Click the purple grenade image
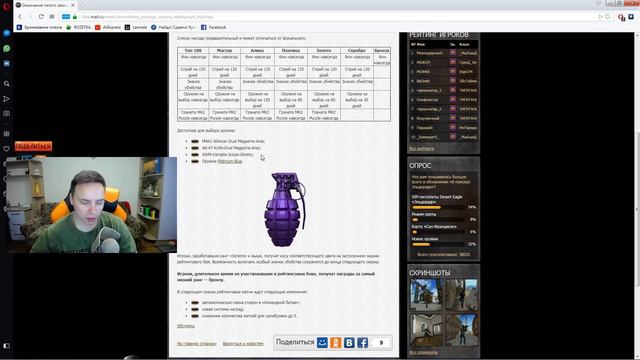This screenshot has height=360, width=640. click(285, 209)
